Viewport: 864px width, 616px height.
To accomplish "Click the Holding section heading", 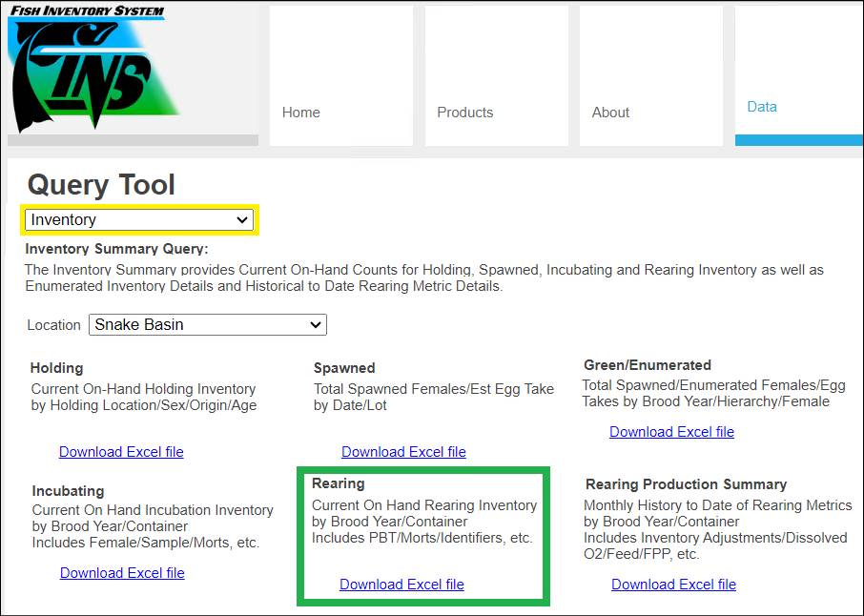I will tap(56, 368).
